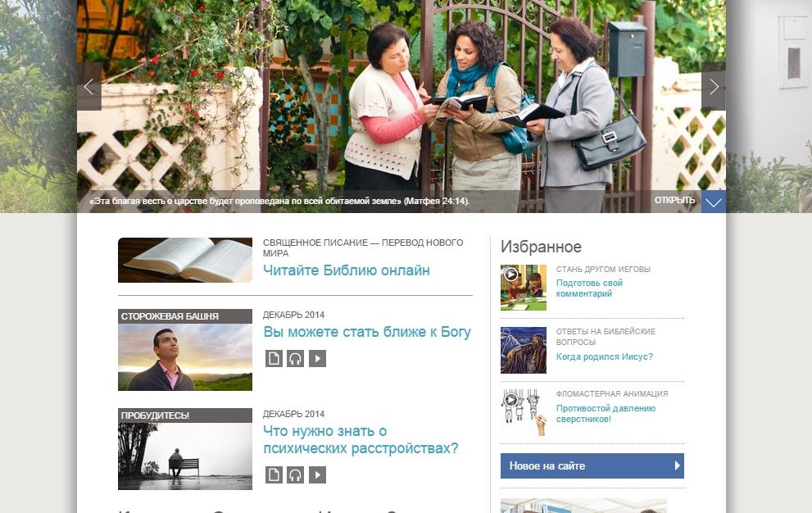Play the Пробудитесь! video icon
The width and height of the screenshot is (812, 513).
tap(317, 474)
